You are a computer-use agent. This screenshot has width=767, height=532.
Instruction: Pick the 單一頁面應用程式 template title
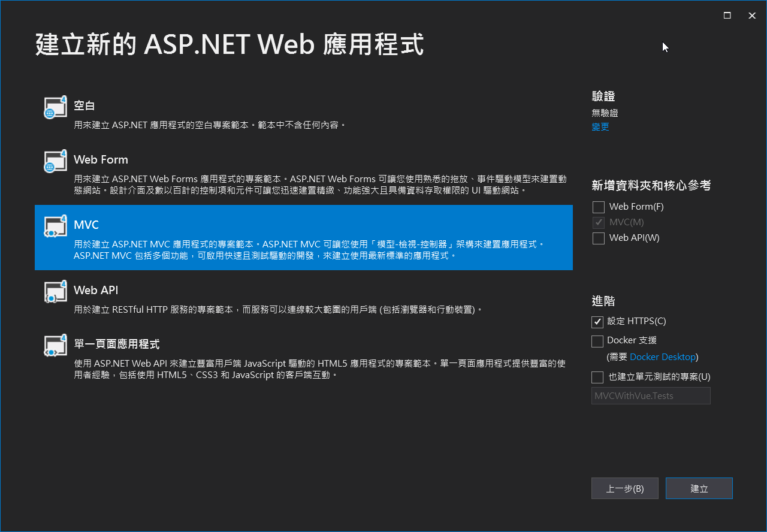[x=116, y=344]
